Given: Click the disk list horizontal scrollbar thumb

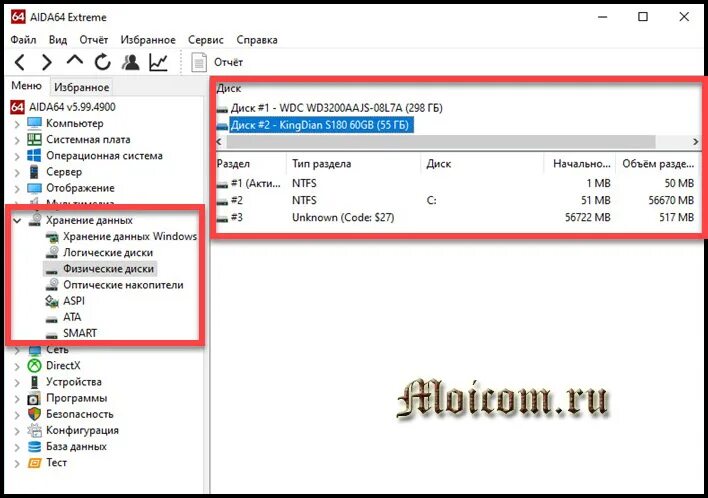Looking at the screenshot, I should pyautogui.click(x=440, y=142).
